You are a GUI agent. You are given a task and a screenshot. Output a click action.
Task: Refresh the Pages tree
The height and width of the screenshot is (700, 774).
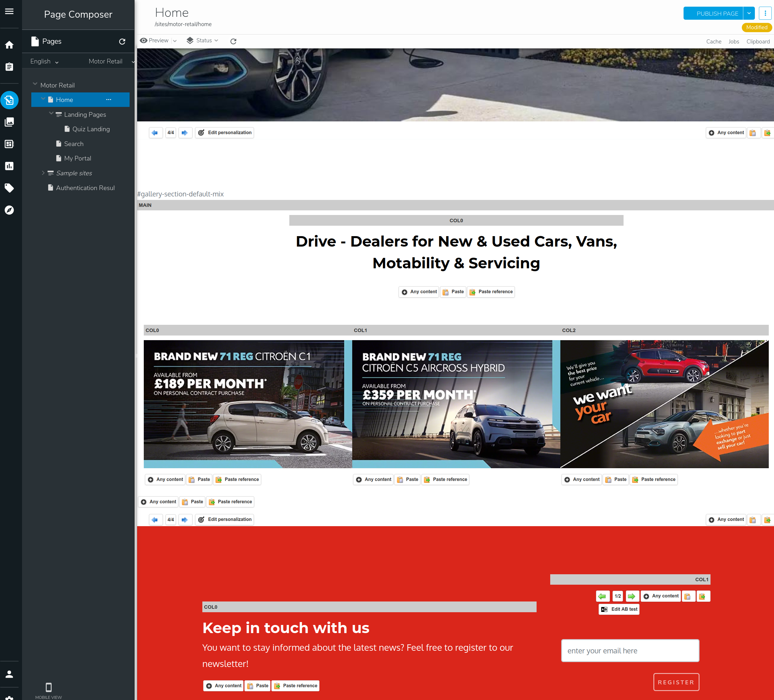[122, 41]
